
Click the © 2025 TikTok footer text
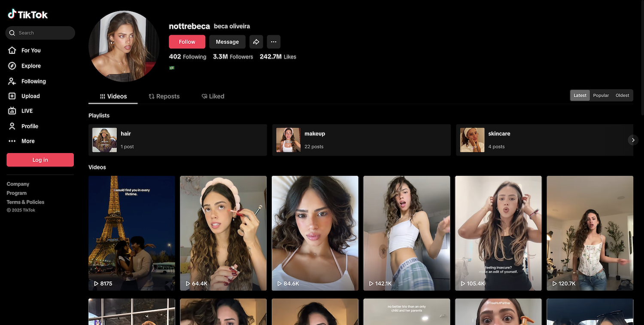tap(21, 210)
